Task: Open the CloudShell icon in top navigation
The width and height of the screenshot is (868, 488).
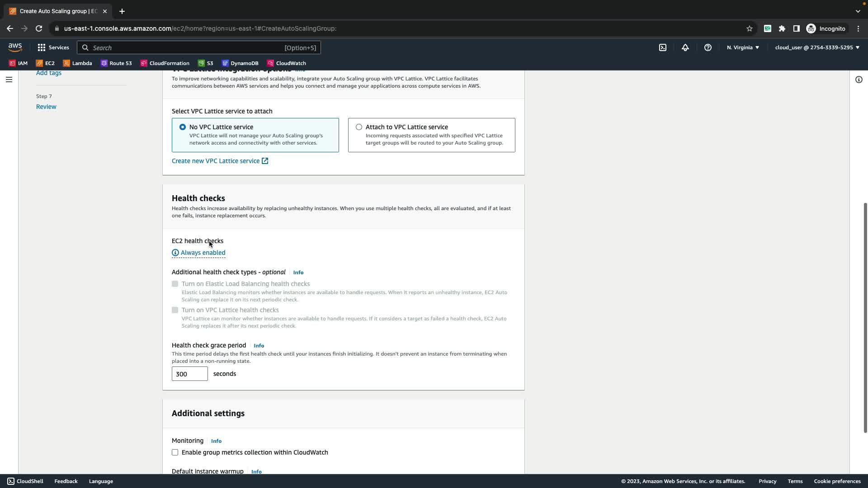Action: [663, 47]
